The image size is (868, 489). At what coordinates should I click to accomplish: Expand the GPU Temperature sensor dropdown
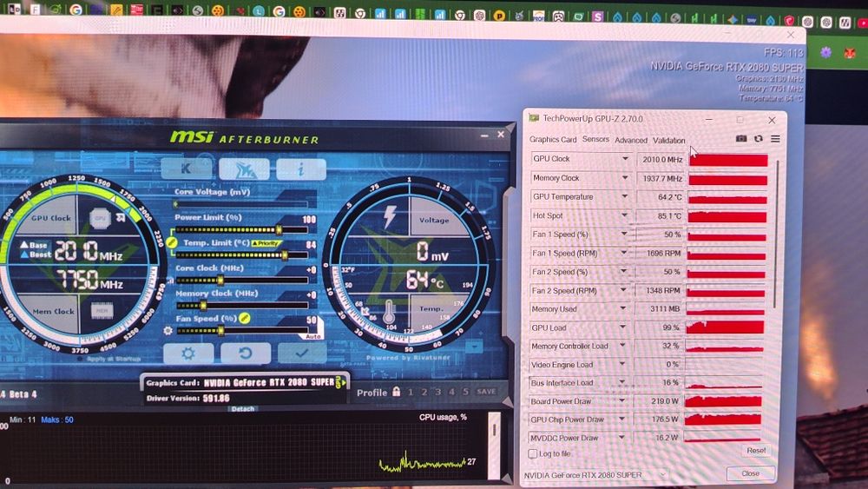624,196
